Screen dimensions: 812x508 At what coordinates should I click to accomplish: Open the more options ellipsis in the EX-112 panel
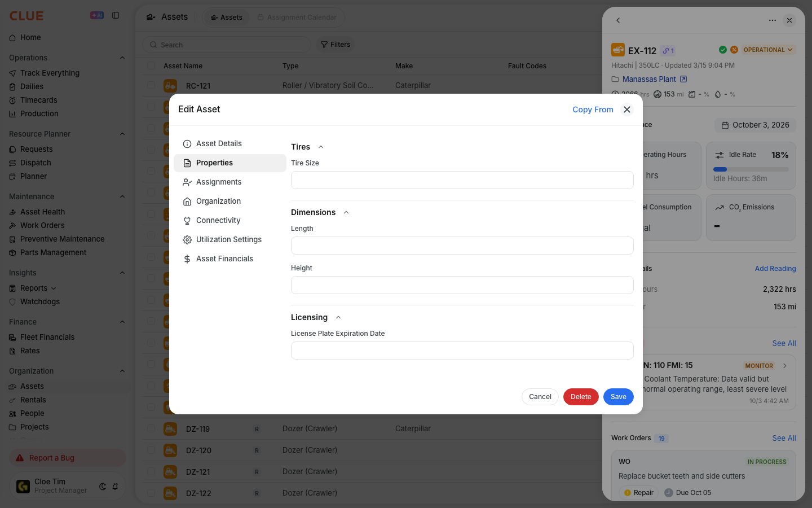[x=773, y=20]
